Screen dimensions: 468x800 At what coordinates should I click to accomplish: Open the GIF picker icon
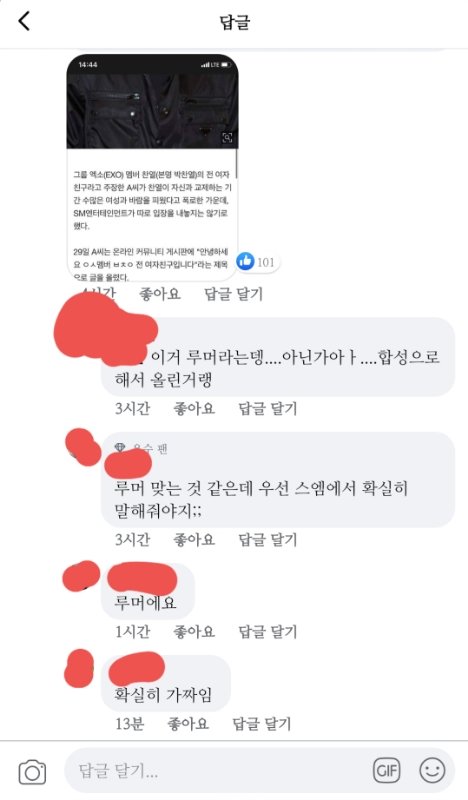[x=386, y=770]
